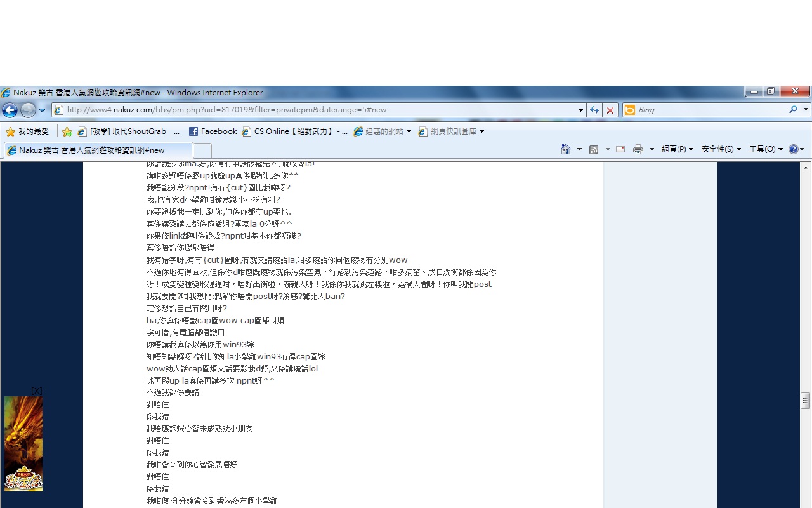The image size is (812, 508).
Task: Click the Refresh page icon
Action: click(x=594, y=110)
